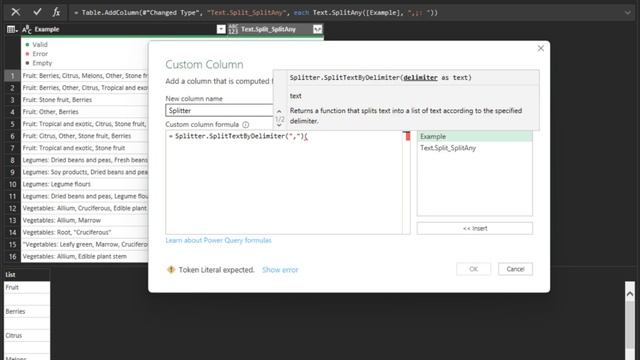The height and width of the screenshot is (360, 640).
Task: Click the formula info icon
Action: pyautogui.click(x=246, y=125)
